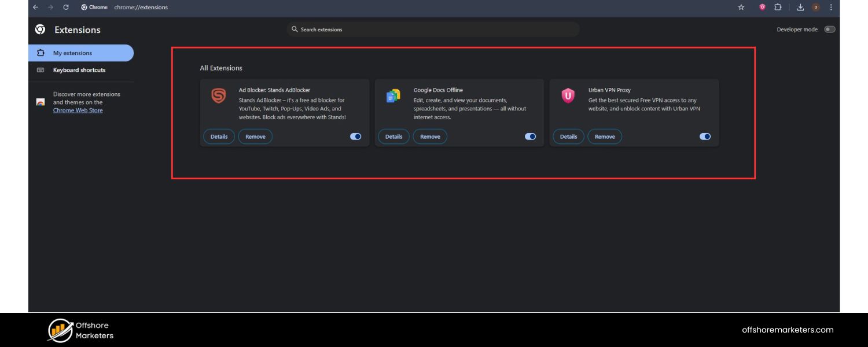The width and height of the screenshot is (868, 347).
Task: Enable Developer mode
Action: pos(829,29)
